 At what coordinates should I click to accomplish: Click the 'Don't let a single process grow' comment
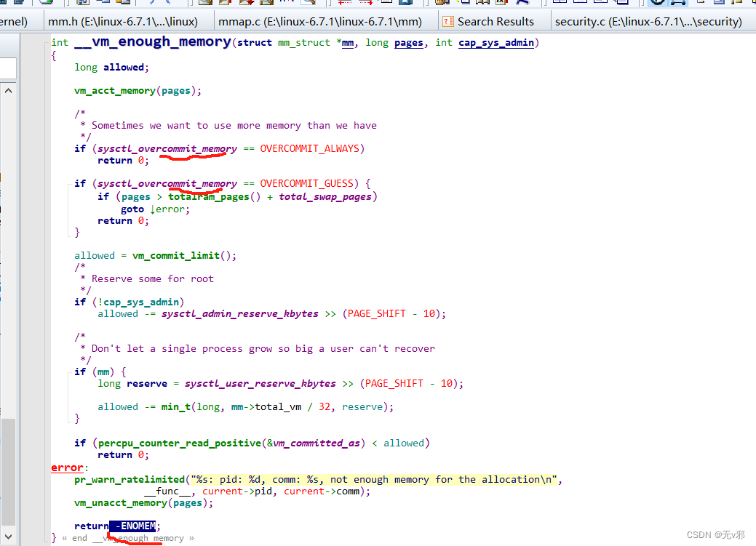263,348
